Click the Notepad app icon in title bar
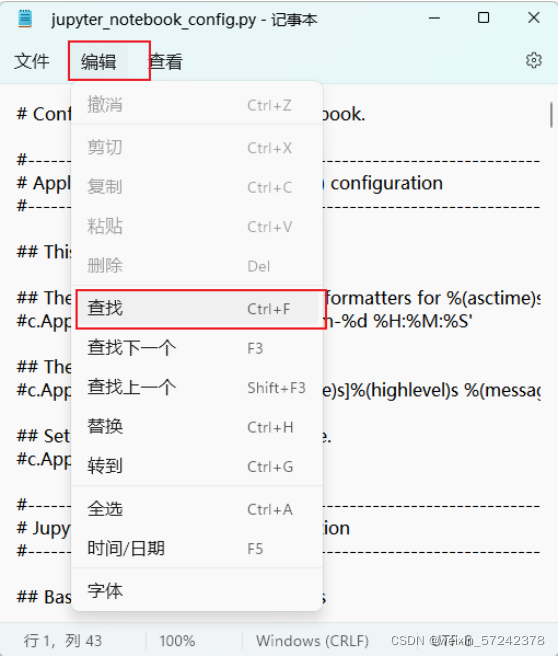 tap(25, 19)
